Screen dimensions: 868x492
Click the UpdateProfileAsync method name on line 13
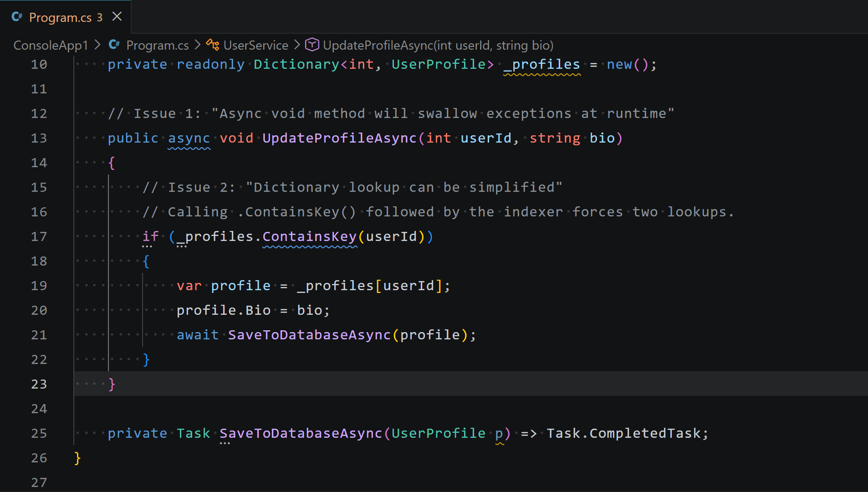tap(340, 138)
